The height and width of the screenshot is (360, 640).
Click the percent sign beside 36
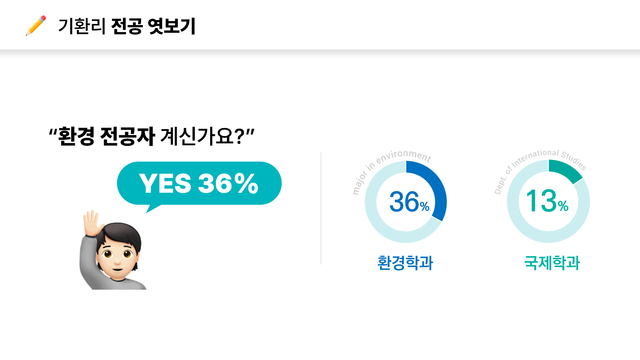(x=424, y=207)
